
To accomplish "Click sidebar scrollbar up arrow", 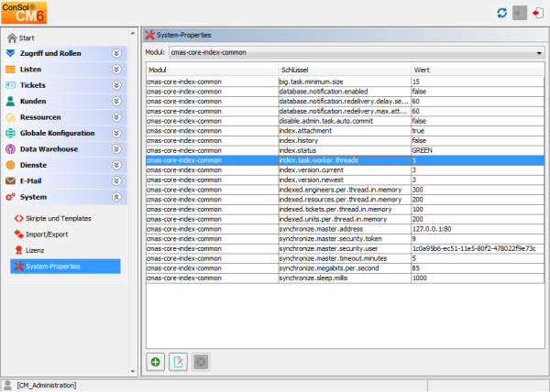I will (x=133, y=34).
